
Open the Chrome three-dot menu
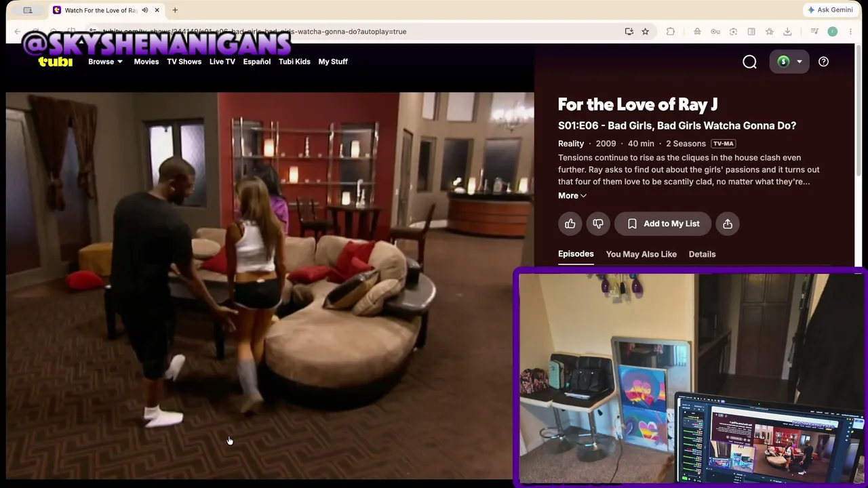coord(850,31)
